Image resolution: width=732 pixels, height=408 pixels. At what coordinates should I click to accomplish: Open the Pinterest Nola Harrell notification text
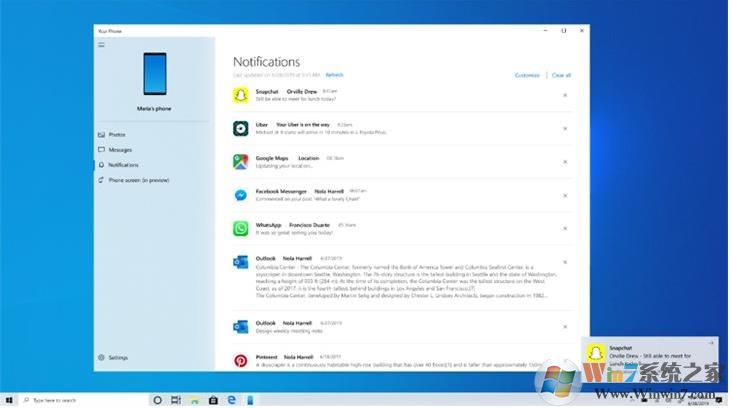click(399, 365)
